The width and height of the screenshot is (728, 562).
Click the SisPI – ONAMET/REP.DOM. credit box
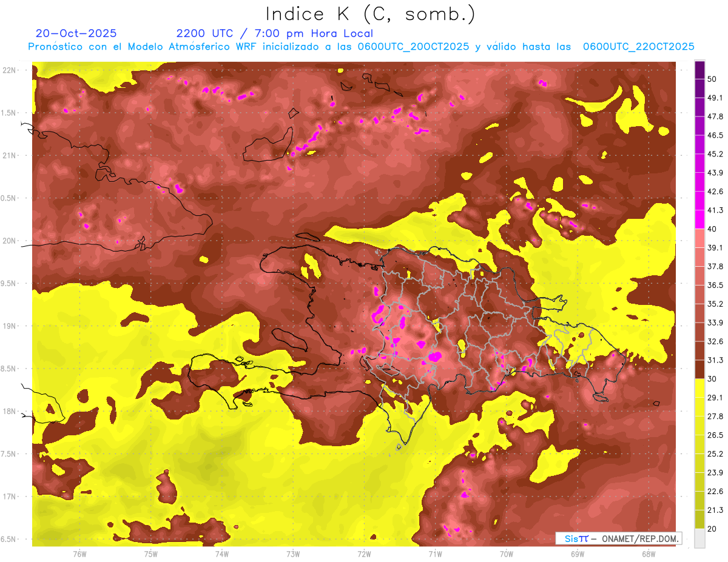(618, 538)
